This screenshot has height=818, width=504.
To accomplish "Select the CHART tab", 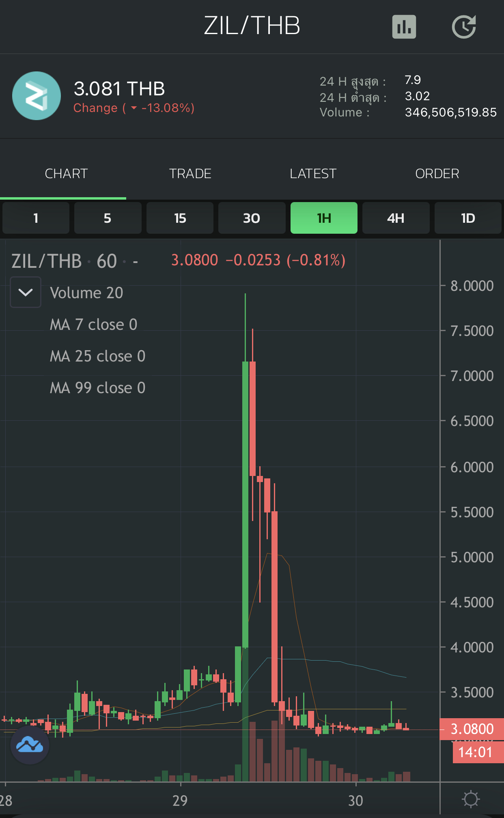I will (x=66, y=174).
